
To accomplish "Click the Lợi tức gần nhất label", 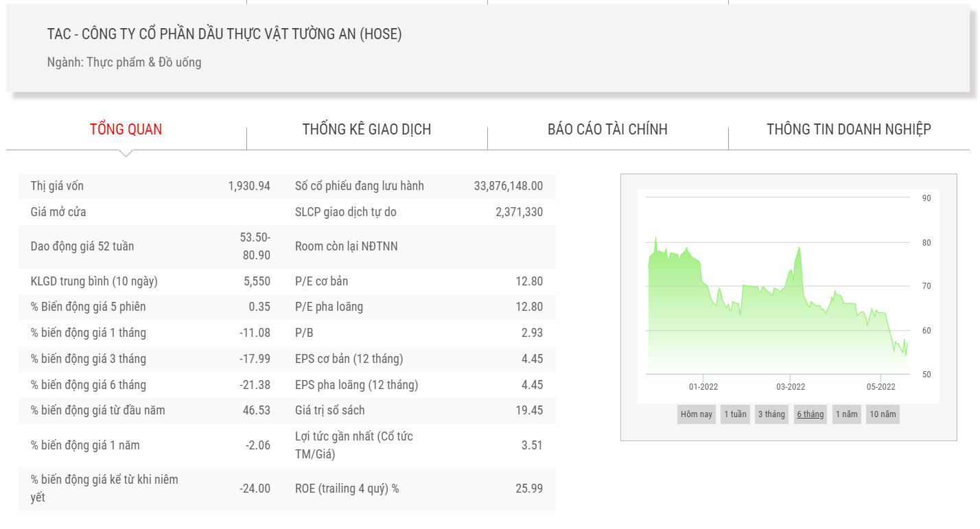I will [x=354, y=445].
